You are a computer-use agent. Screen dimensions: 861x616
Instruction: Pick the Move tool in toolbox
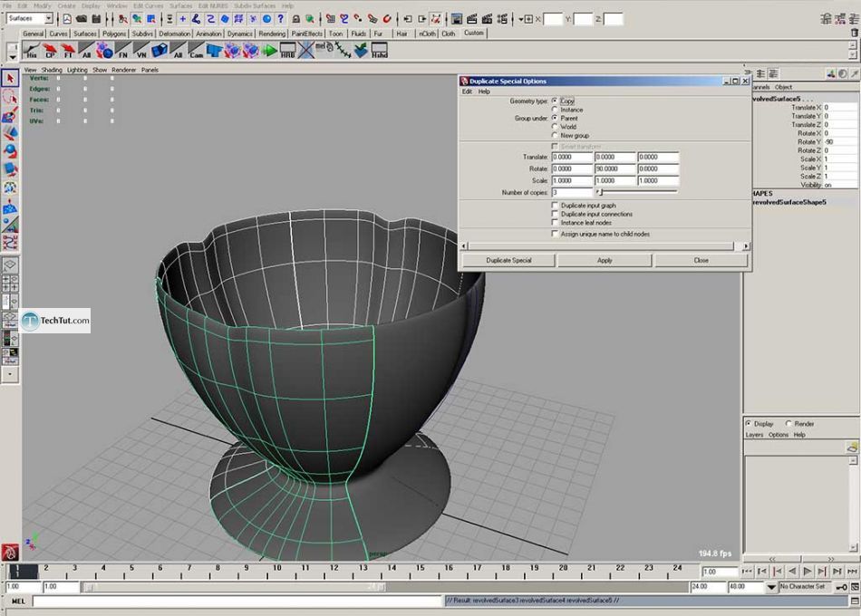click(x=10, y=133)
